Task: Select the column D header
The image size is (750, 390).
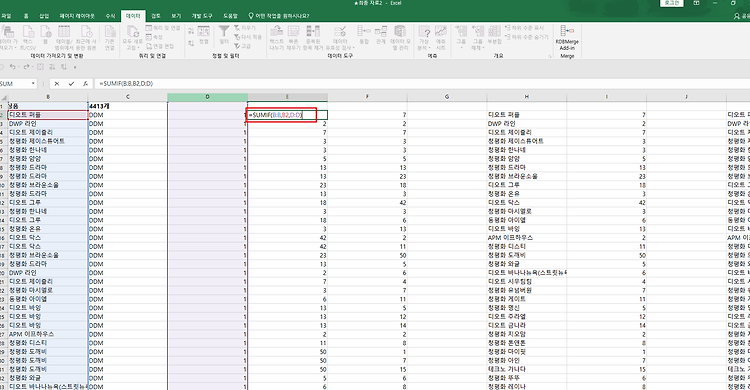Action: pos(207,97)
